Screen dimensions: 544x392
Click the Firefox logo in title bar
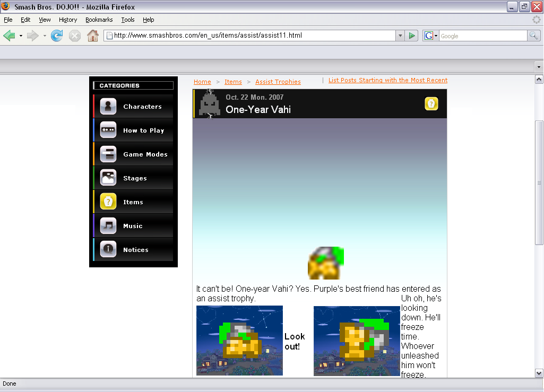[x=6, y=6]
